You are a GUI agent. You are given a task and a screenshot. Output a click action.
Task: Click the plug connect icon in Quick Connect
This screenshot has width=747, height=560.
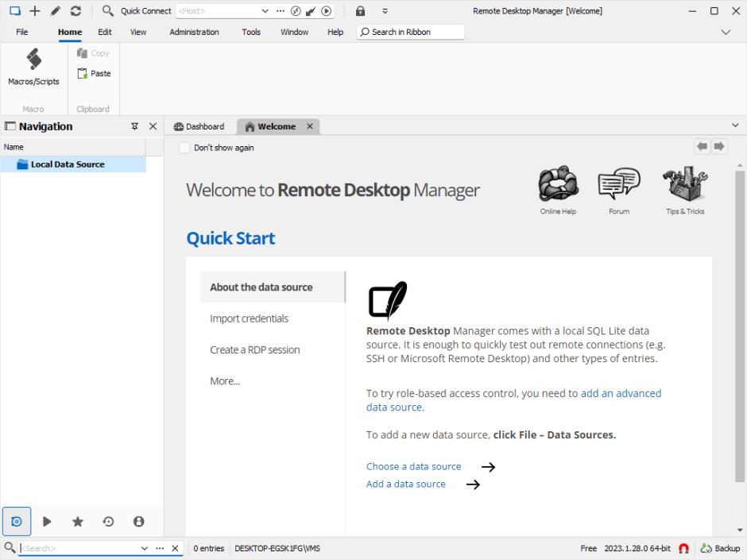coord(311,11)
